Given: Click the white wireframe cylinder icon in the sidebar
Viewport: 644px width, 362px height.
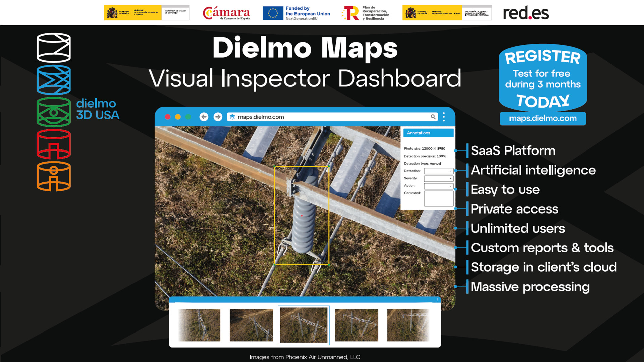Looking at the screenshot, I should 53,48.
